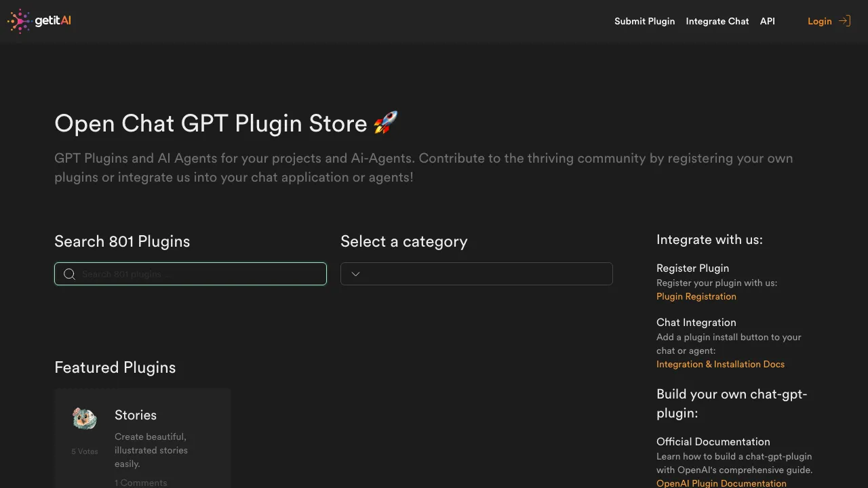
Task: Click the Stories plugin avatar icon
Action: tap(85, 419)
